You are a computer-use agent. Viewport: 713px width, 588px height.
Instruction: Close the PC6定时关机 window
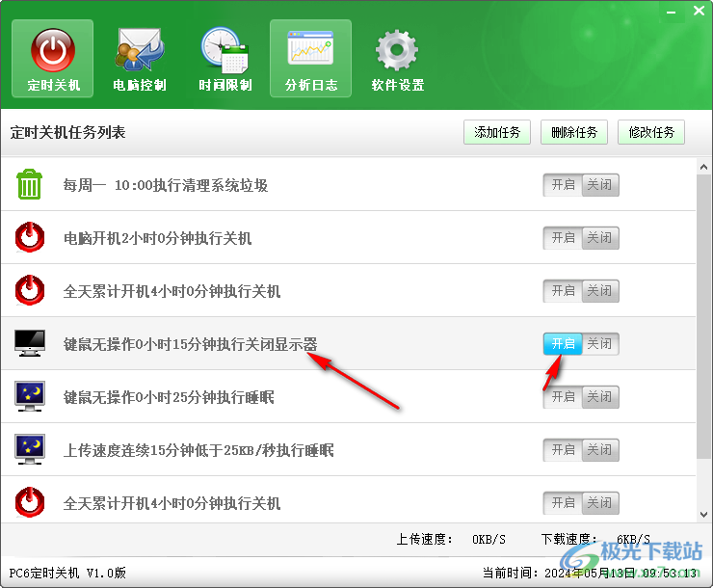(699, 11)
